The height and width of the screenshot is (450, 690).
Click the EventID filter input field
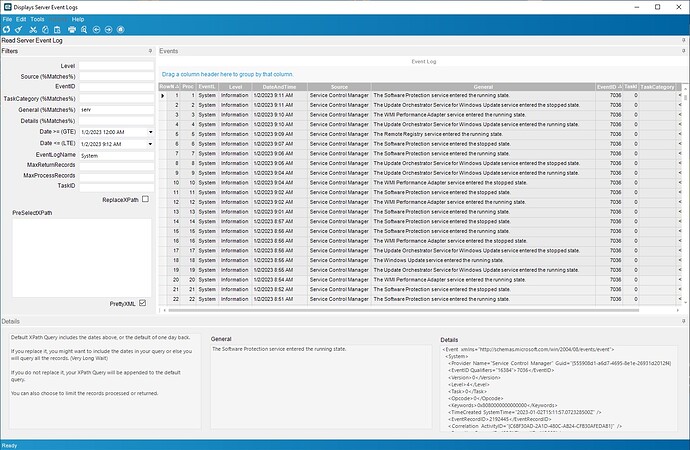[117, 87]
